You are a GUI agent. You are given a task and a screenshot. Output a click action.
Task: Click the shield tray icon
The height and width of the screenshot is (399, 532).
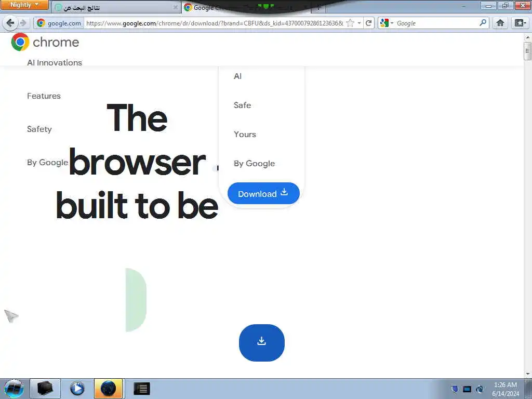tap(455, 389)
